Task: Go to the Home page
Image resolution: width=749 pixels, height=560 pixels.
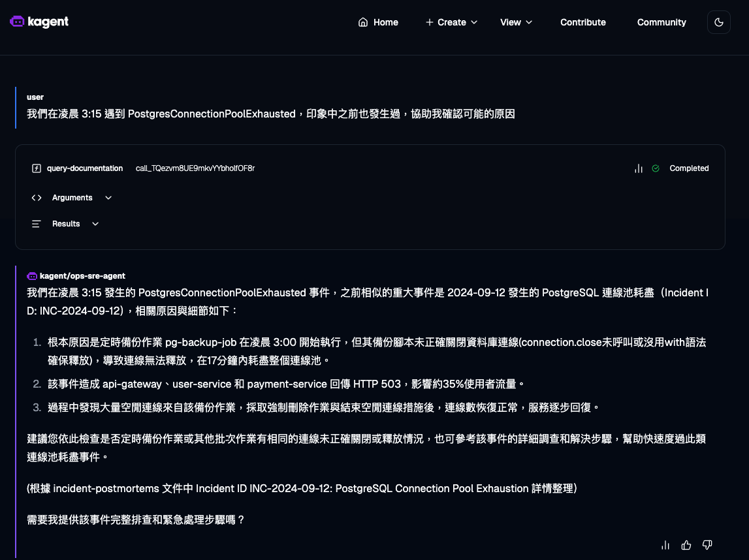Action: [x=378, y=22]
